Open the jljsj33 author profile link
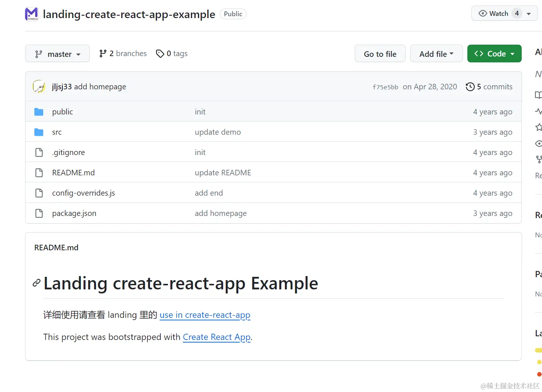This screenshot has height=392, width=542. tap(62, 87)
